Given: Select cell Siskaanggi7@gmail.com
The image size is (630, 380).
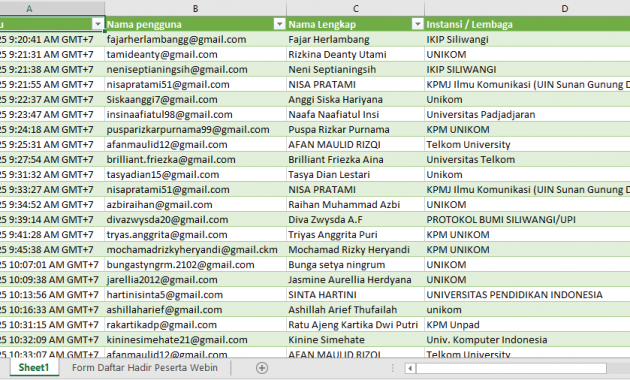Looking at the screenshot, I should pyautogui.click(x=196, y=99).
